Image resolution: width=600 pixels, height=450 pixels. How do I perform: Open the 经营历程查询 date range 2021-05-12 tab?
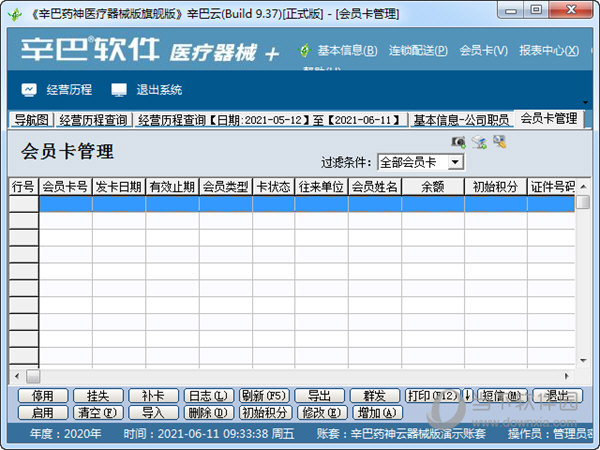pos(270,120)
